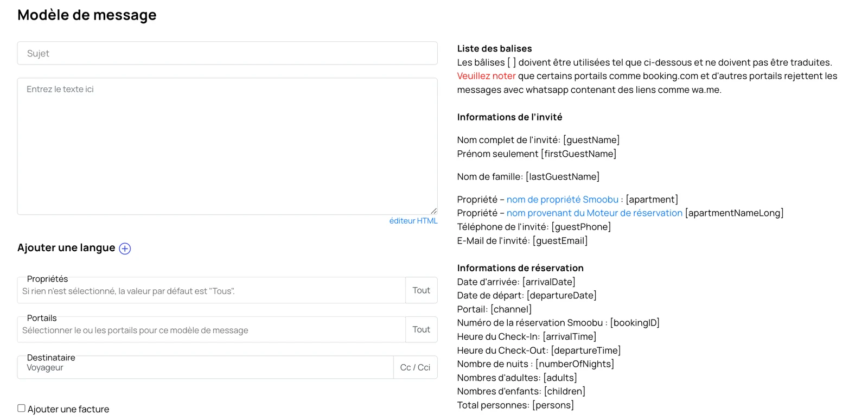Click Tout button for Portails
The width and height of the screenshot is (868, 420).
[421, 329]
